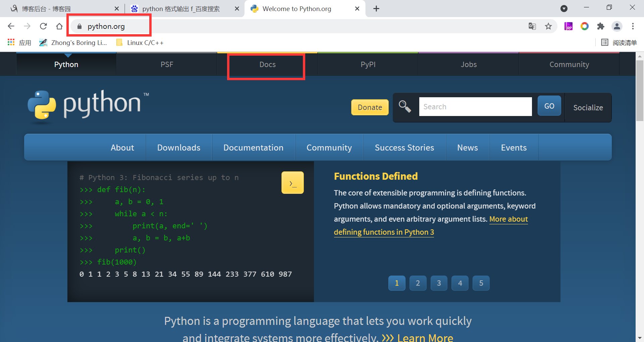Click the page scrollbar down arrow
The height and width of the screenshot is (342, 644).
[640, 338]
